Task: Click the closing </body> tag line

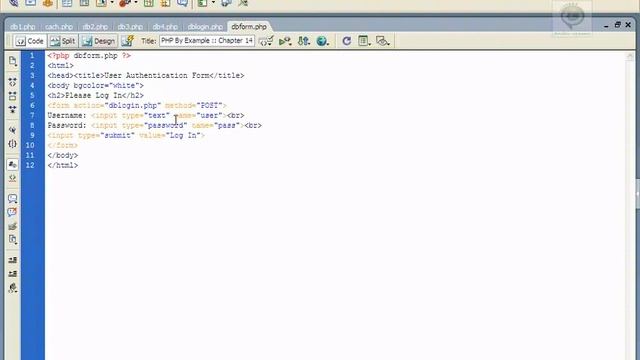Action: tap(62, 156)
